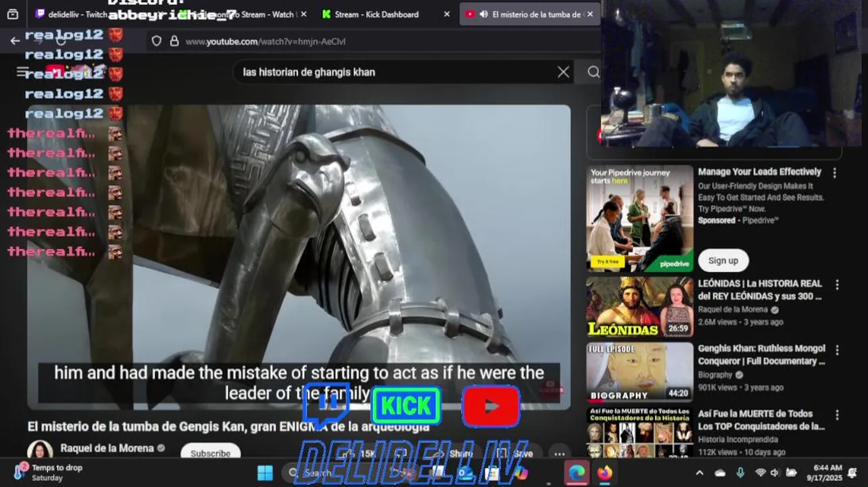Open the tracking protection shield icon
868x487 pixels.
[157, 41]
